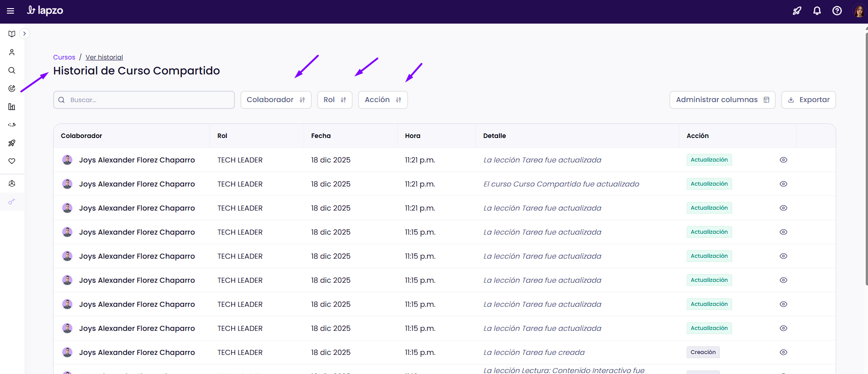Viewport: 868px width, 374px height.
Task: Click the Exportar button
Action: 808,100
